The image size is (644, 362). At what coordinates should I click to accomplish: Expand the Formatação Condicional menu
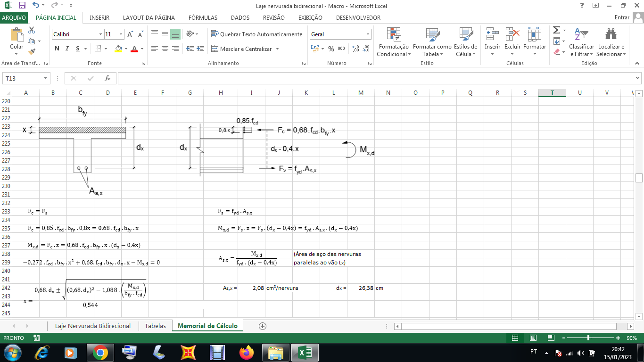point(394,41)
